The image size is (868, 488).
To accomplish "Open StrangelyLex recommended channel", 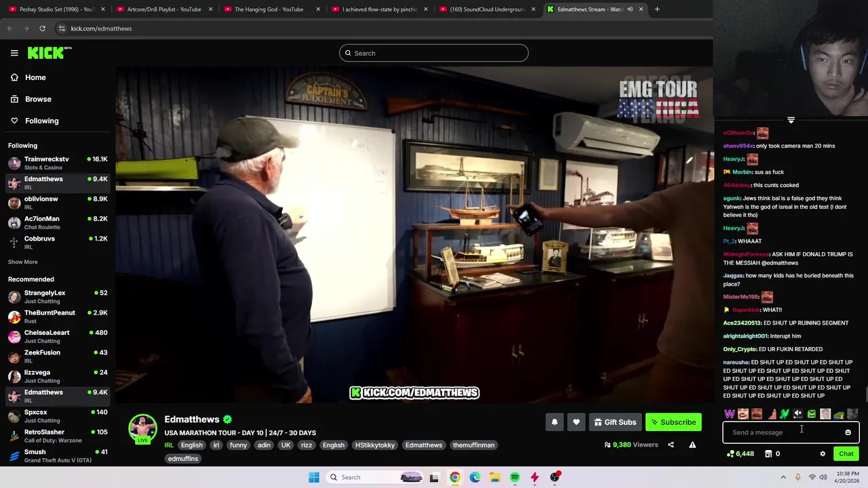I will click(x=58, y=296).
